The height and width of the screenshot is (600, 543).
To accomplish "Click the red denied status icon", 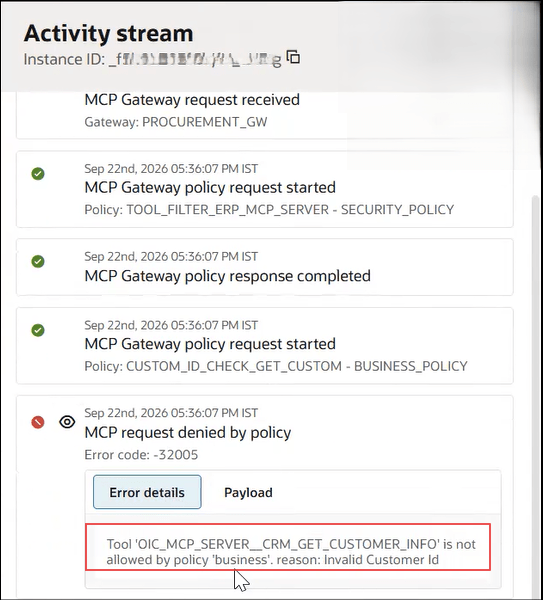I will 38,422.
